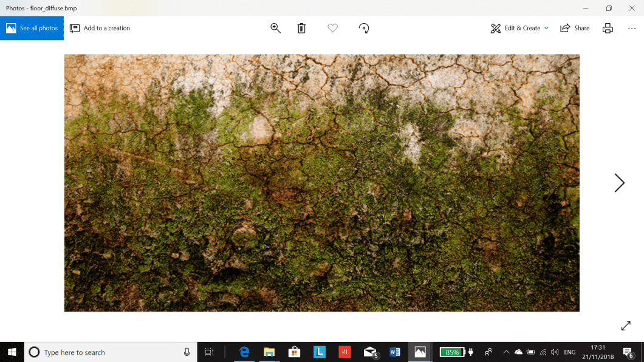Delete floor_diffuse.bmp using the trash icon

click(301, 28)
